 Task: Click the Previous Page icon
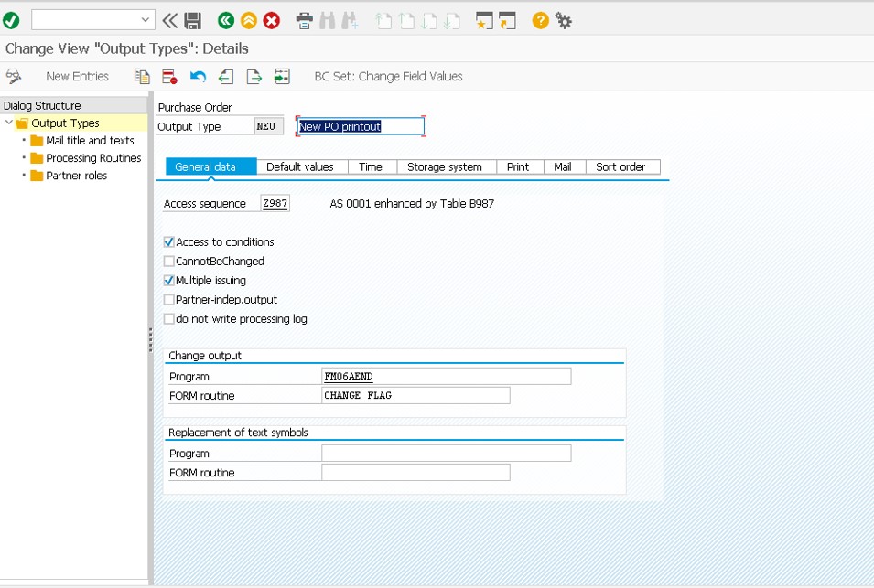tap(406, 21)
